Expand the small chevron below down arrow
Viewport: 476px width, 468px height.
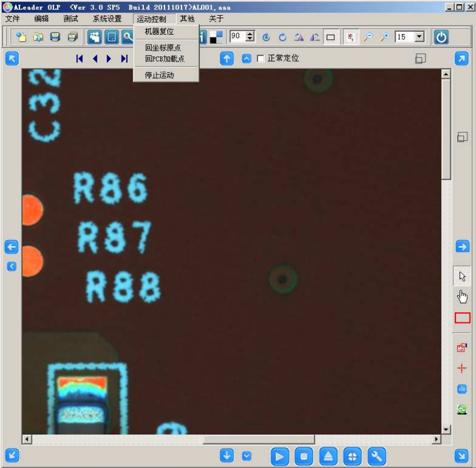tap(247, 456)
